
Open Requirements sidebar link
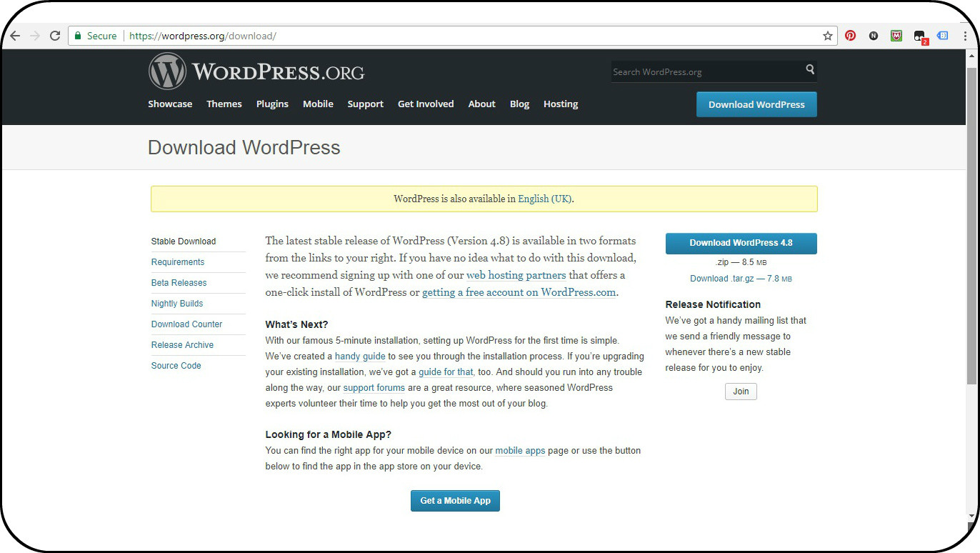point(178,262)
